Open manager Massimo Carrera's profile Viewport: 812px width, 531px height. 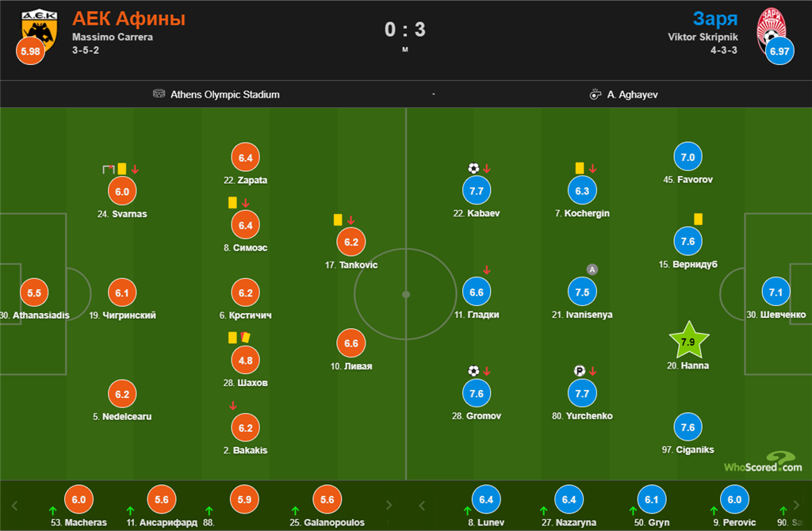(113, 37)
